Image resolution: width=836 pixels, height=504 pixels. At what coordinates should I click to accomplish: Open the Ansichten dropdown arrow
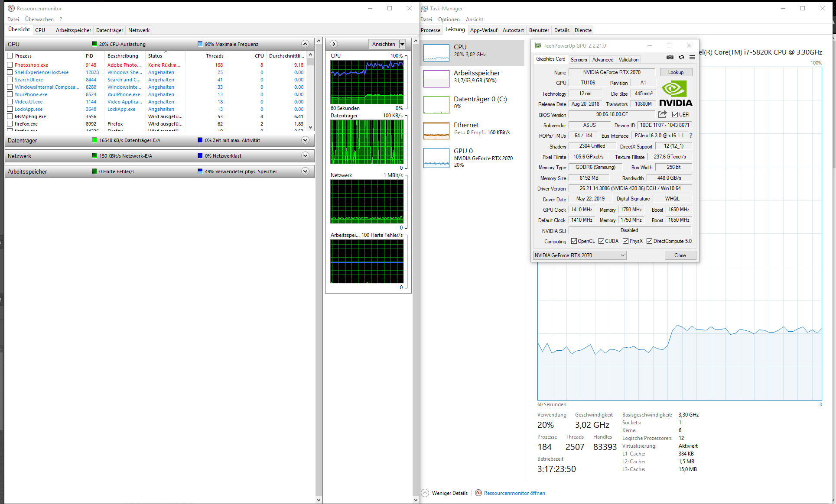tap(402, 44)
